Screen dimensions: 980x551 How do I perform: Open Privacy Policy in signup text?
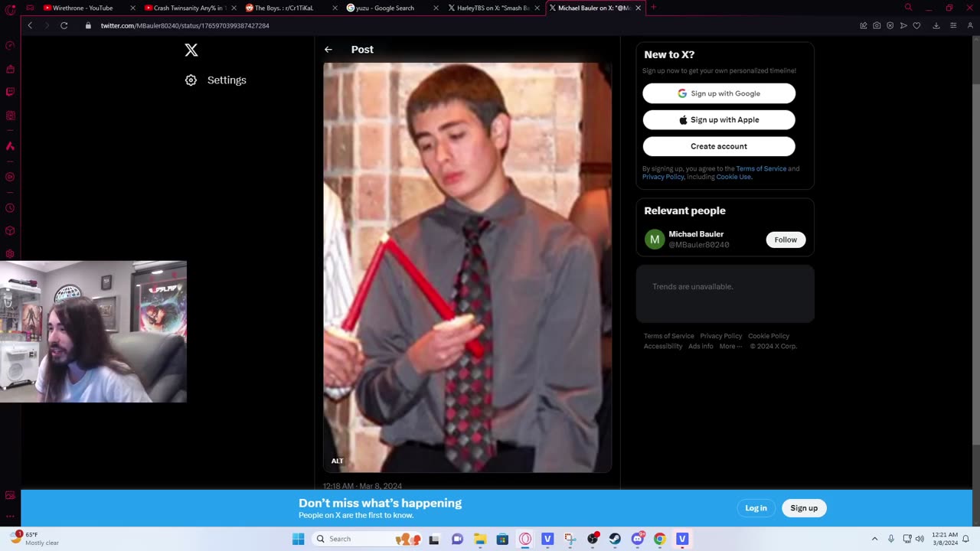coord(663,177)
